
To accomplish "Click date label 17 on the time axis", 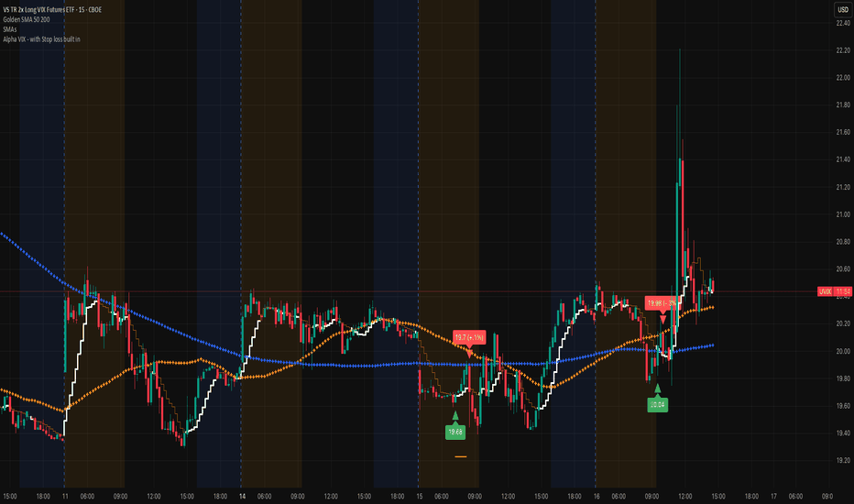I will 773,497.
